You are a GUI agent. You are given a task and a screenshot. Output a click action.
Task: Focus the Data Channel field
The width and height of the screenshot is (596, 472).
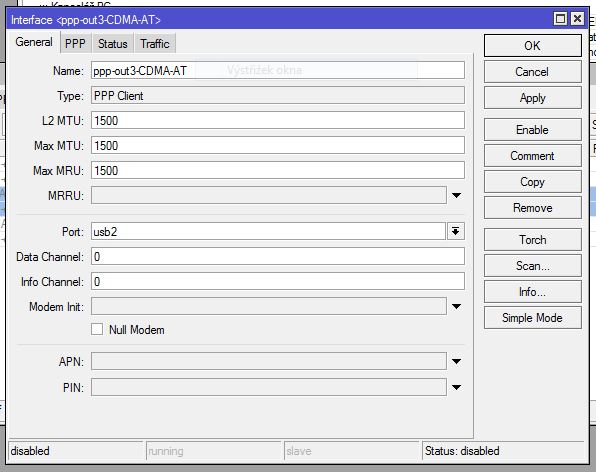[277, 257]
